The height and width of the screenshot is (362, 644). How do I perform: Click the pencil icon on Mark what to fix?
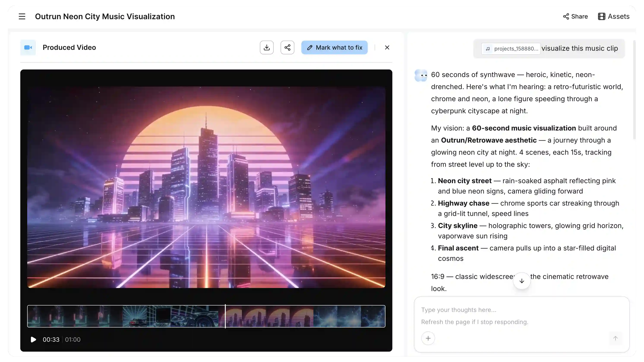[310, 47]
